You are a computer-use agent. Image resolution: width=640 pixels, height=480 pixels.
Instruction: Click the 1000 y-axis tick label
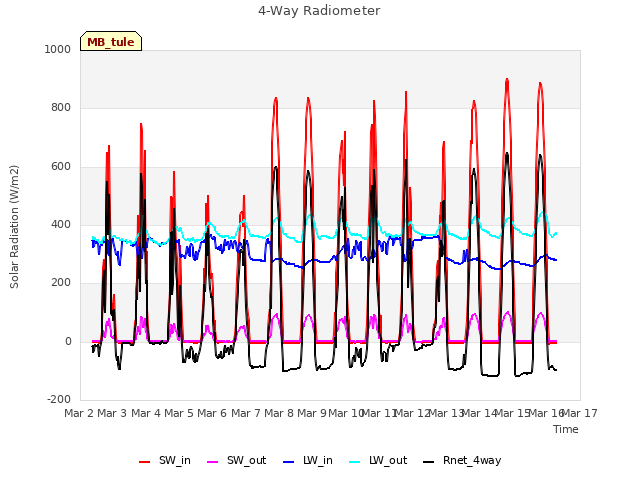58,49
